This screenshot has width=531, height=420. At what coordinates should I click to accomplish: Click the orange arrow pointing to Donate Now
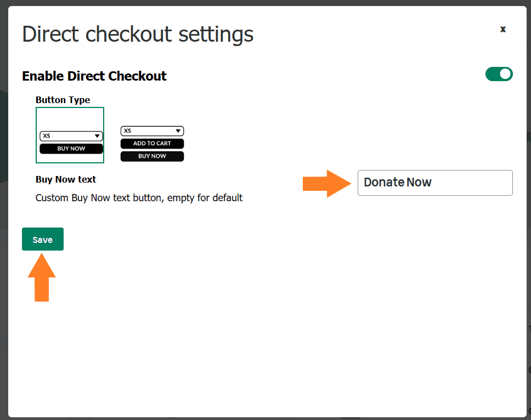[x=327, y=184]
